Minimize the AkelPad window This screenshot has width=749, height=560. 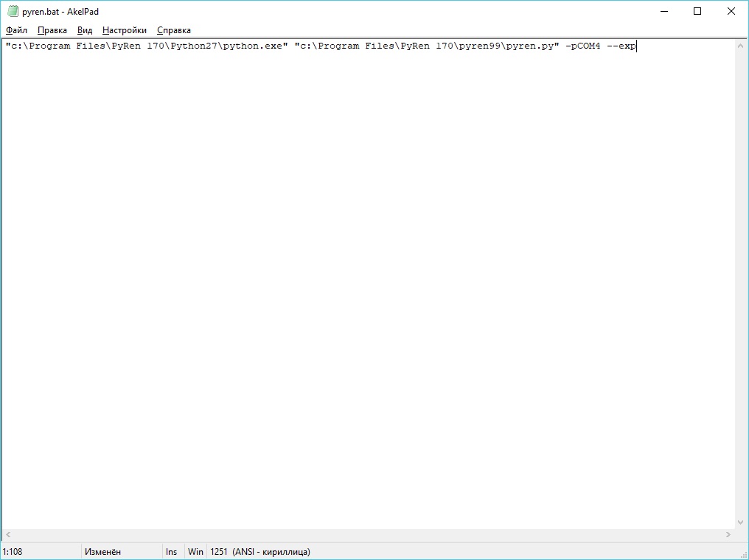click(x=663, y=11)
